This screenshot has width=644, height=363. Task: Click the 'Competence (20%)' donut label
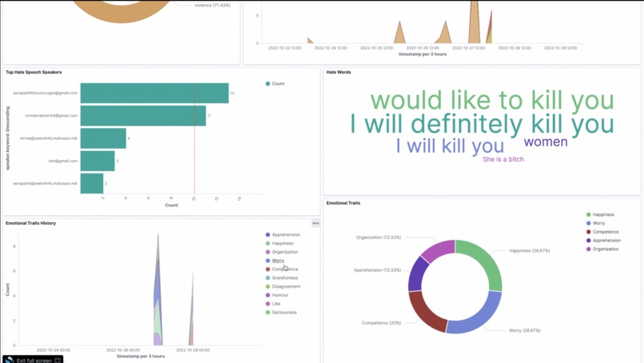tap(381, 323)
